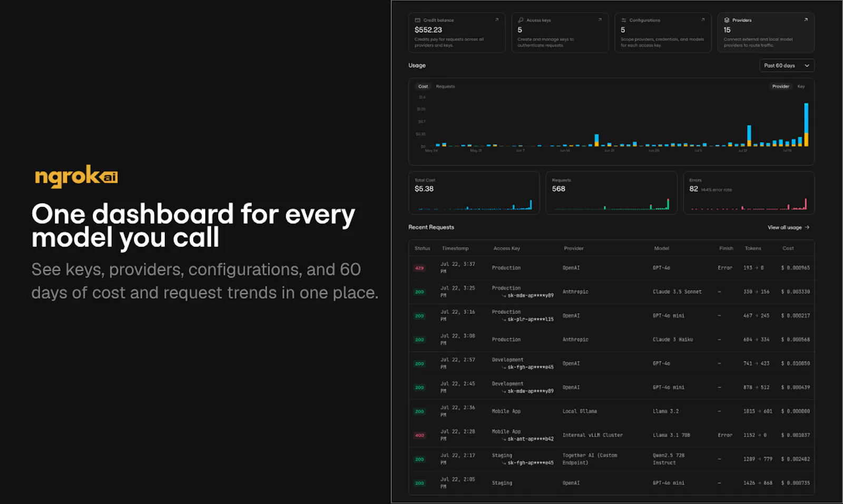Click the 200 badge on the Local Ollama row

pos(419,411)
